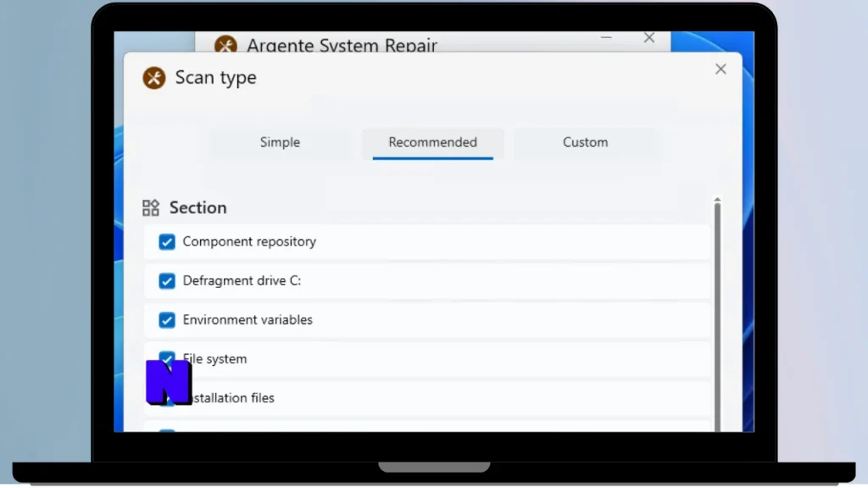Click the scrollbar up arrow
This screenshot has width=868, height=488.
coord(717,199)
